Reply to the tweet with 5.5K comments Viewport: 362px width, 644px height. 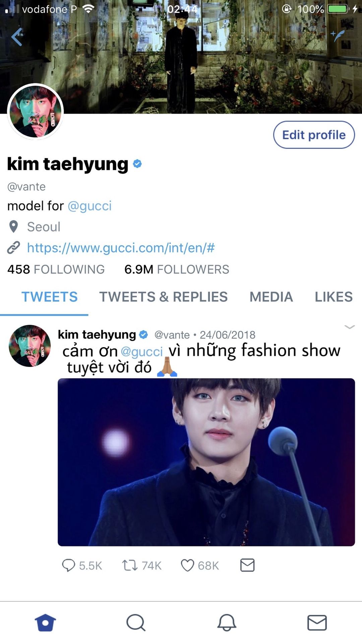(x=69, y=565)
